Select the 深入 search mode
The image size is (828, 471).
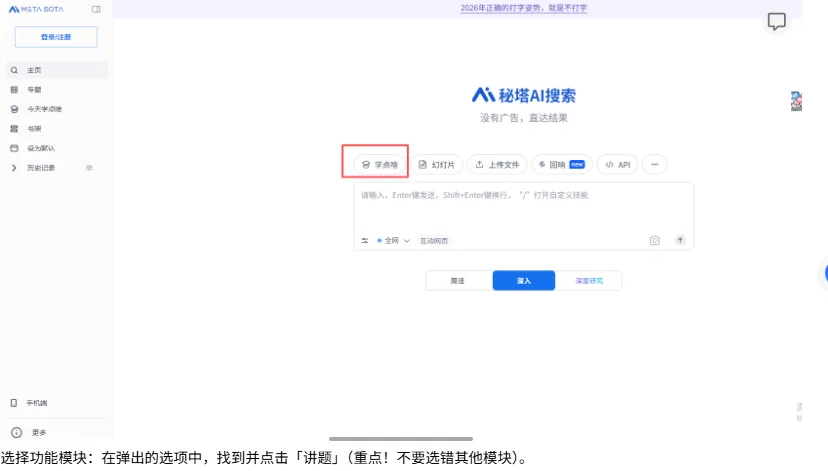pyautogui.click(x=524, y=280)
